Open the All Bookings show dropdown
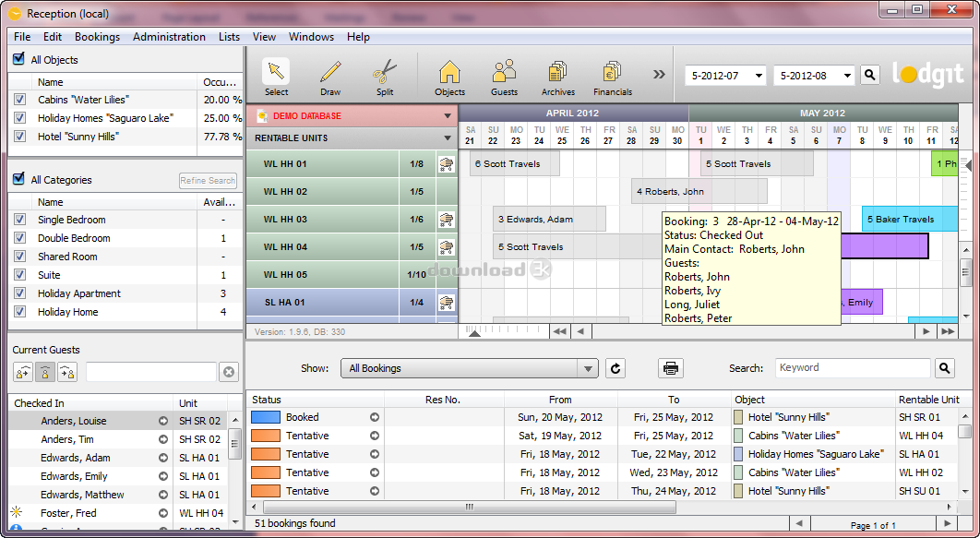 click(470, 368)
